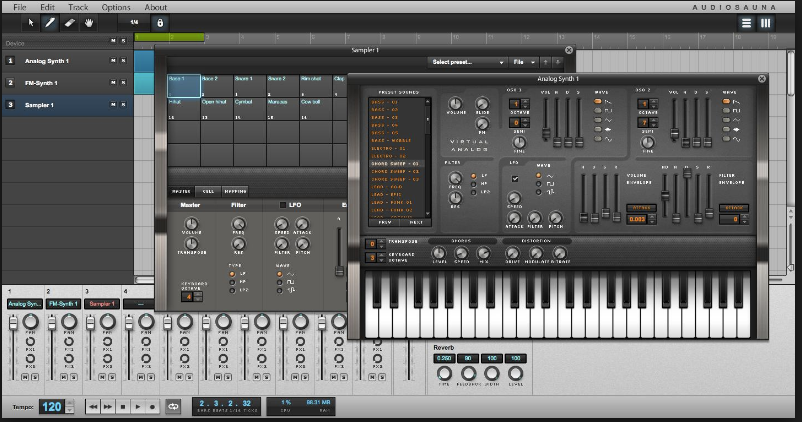
Task: Click the Analog Synth Glide knob
Action: [x=482, y=103]
